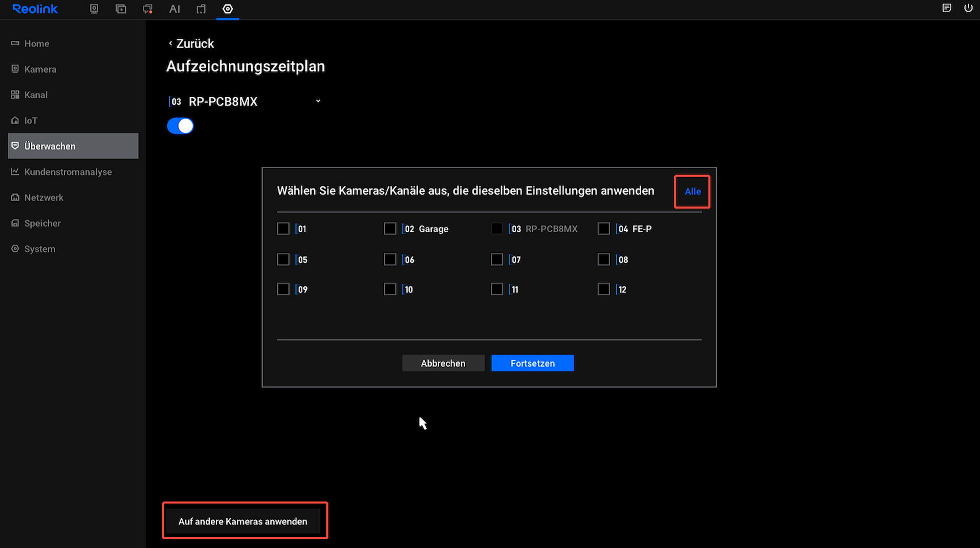Check the 02 Garage checkbox

[x=390, y=229]
